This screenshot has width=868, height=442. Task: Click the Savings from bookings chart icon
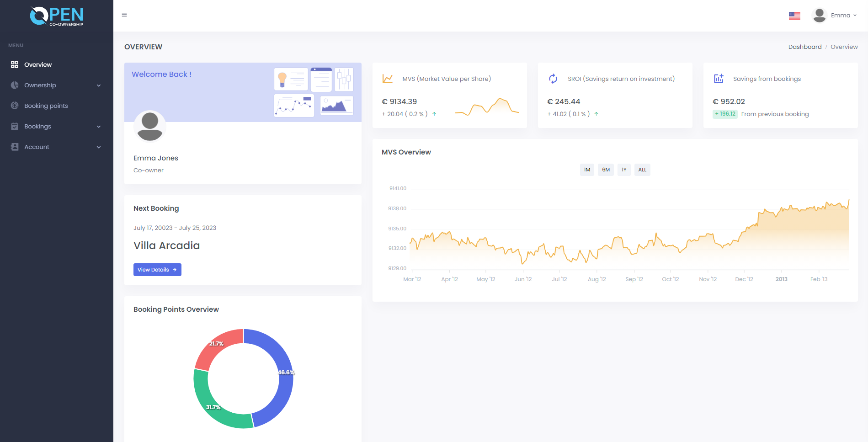719,79
